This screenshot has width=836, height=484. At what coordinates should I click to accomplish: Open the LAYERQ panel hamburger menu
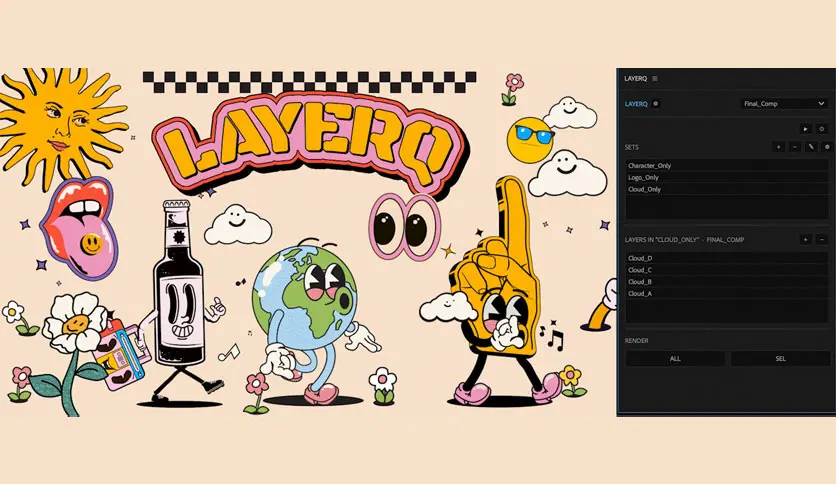(x=655, y=78)
